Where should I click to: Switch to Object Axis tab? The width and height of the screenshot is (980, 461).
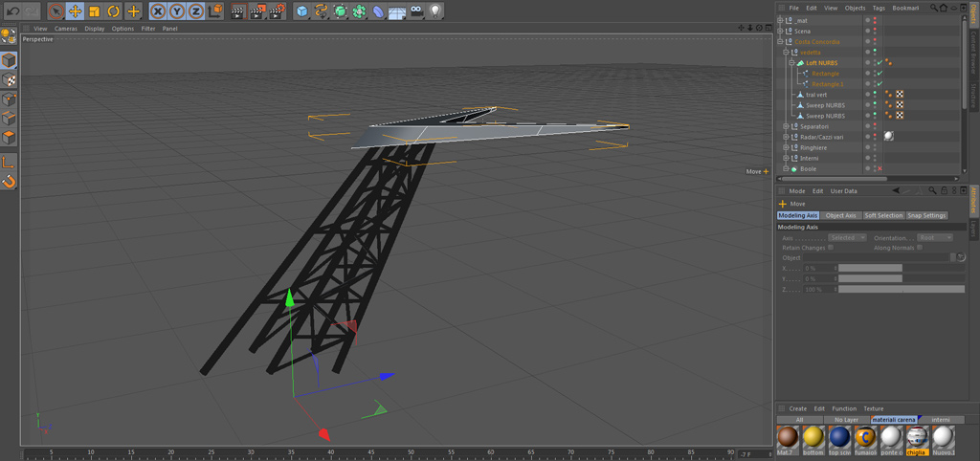(x=840, y=215)
